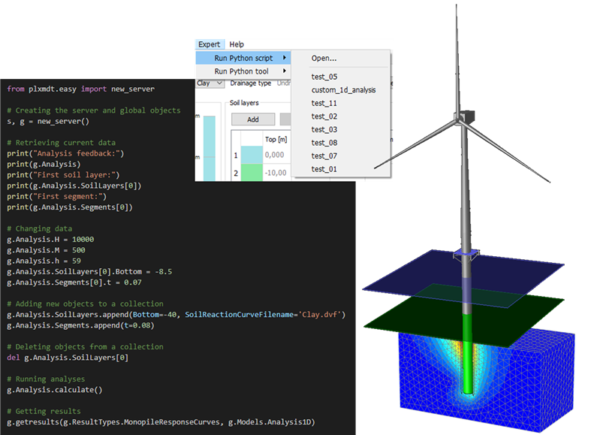600x435 pixels.
Task: Click the Drainage type label
Action: (x=250, y=83)
